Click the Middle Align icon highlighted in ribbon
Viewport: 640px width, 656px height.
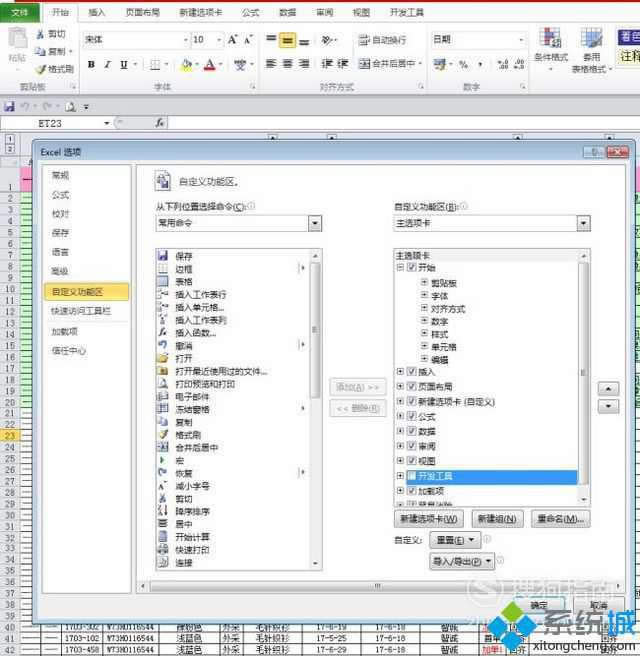pyautogui.click(x=287, y=40)
